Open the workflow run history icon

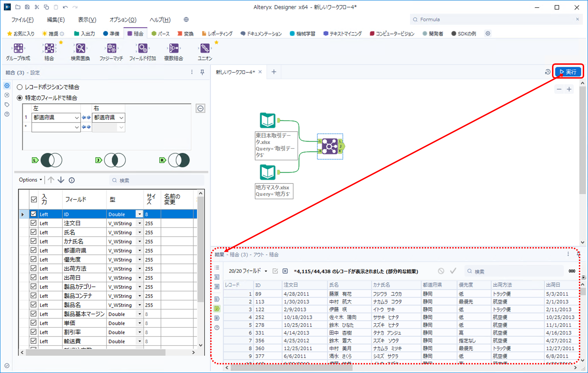547,72
